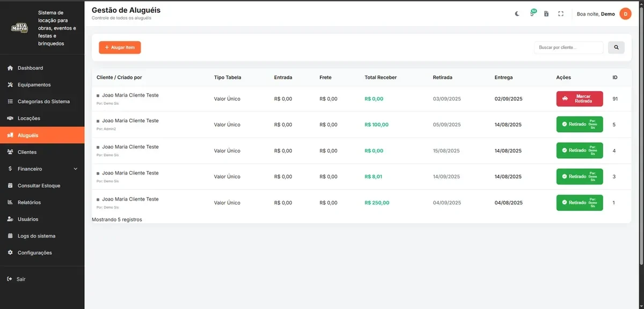Click the Sua Marca logo
644x309 pixels.
(20, 27)
